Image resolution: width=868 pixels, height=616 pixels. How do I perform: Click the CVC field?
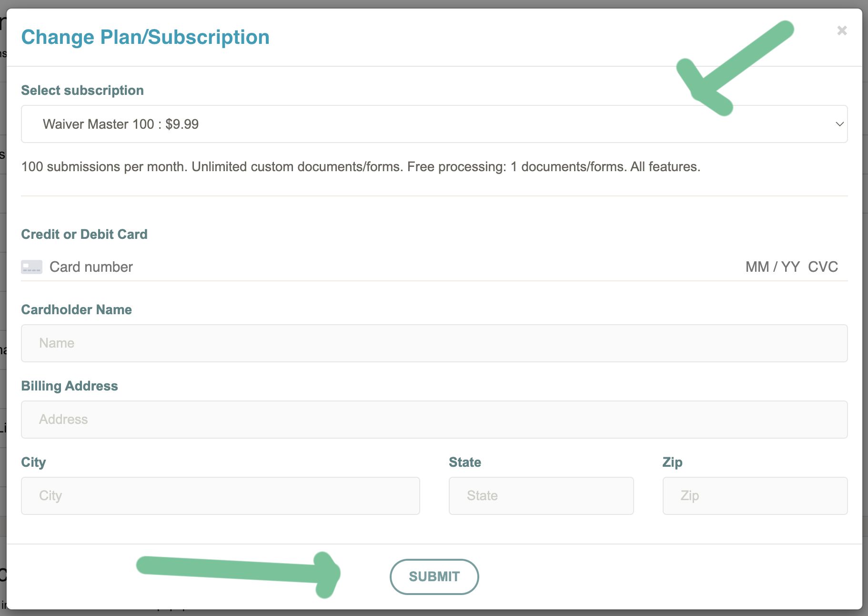823,267
